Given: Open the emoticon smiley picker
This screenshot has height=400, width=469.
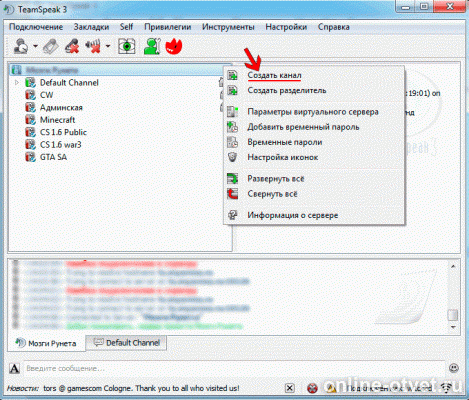Looking at the screenshot, I should (x=454, y=368).
